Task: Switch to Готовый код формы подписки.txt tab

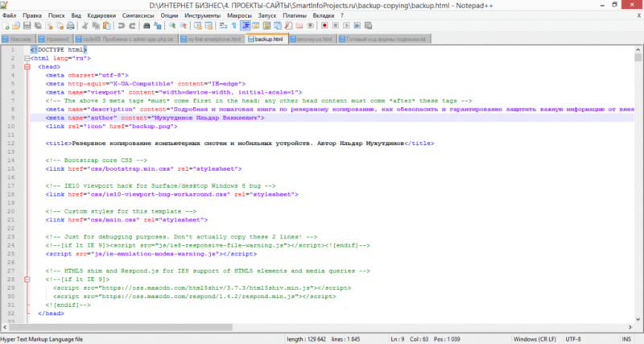Action: [x=384, y=39]
